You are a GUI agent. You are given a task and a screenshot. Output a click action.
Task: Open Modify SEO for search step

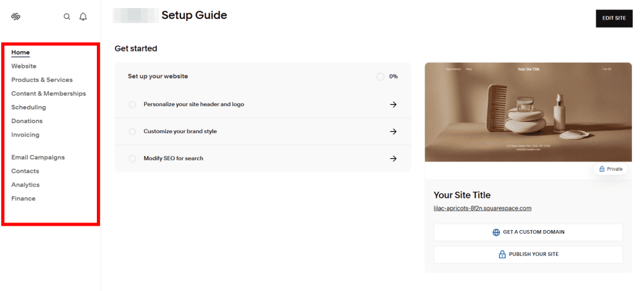pos(263,158)
